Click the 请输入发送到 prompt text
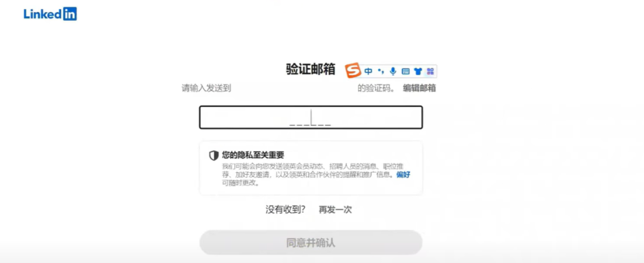 click(x=206, y=88)
